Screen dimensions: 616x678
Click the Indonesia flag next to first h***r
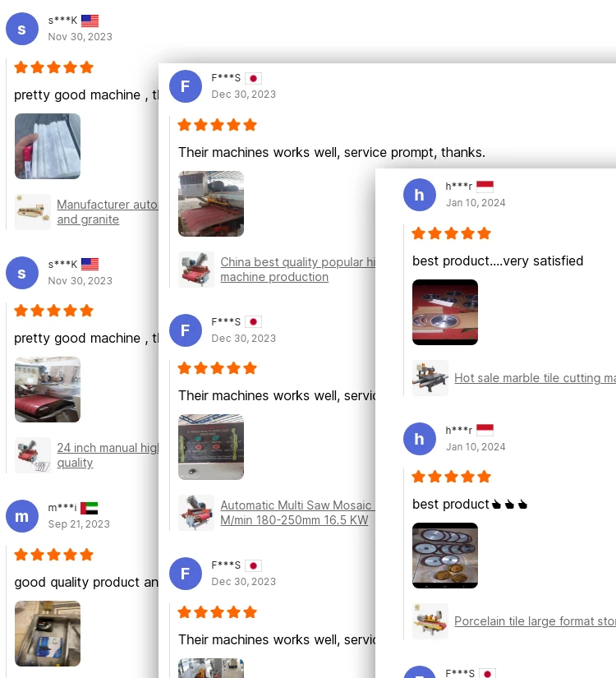[485, 187]
